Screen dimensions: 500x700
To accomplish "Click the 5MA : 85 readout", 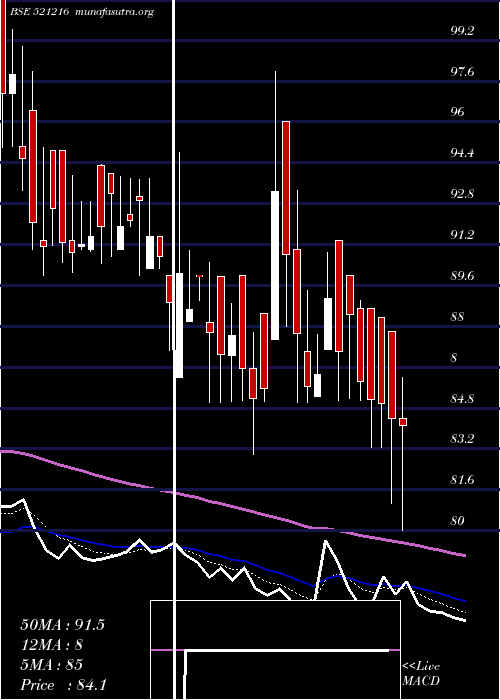I will point(52,665).
